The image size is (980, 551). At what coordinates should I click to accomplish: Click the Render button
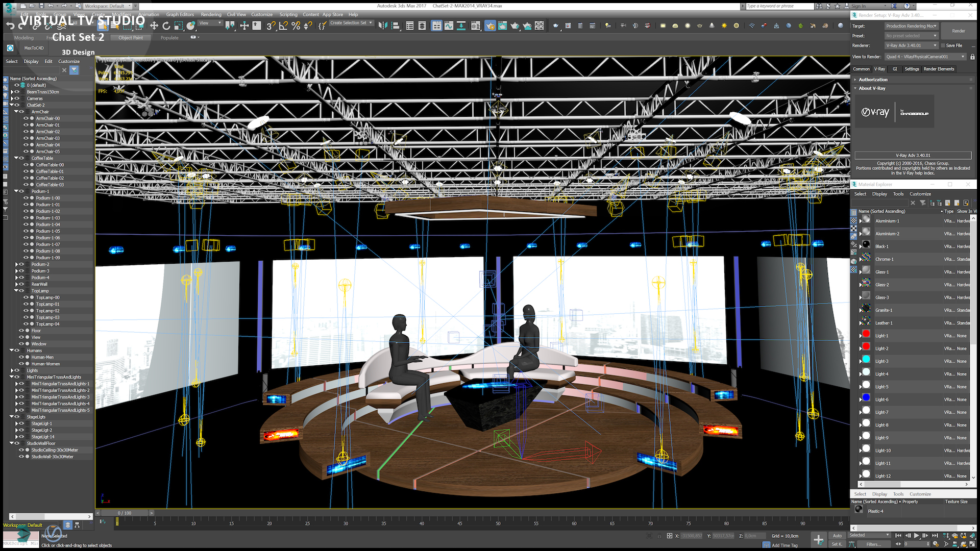(x=958, y=31)
